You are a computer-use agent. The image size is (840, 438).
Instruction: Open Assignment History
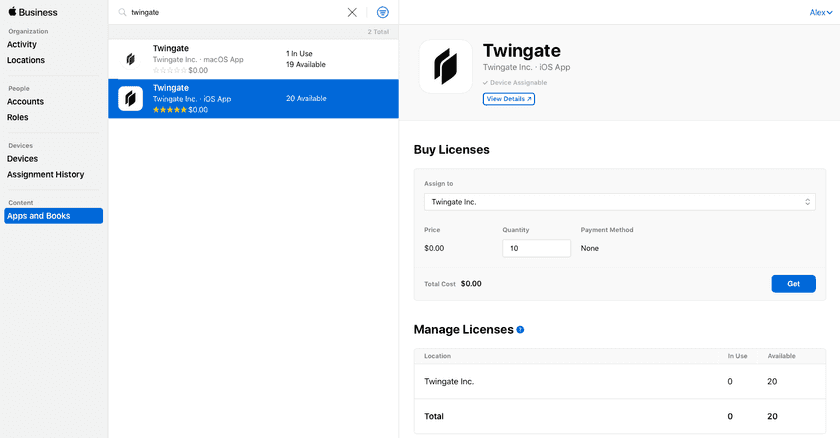45,174
